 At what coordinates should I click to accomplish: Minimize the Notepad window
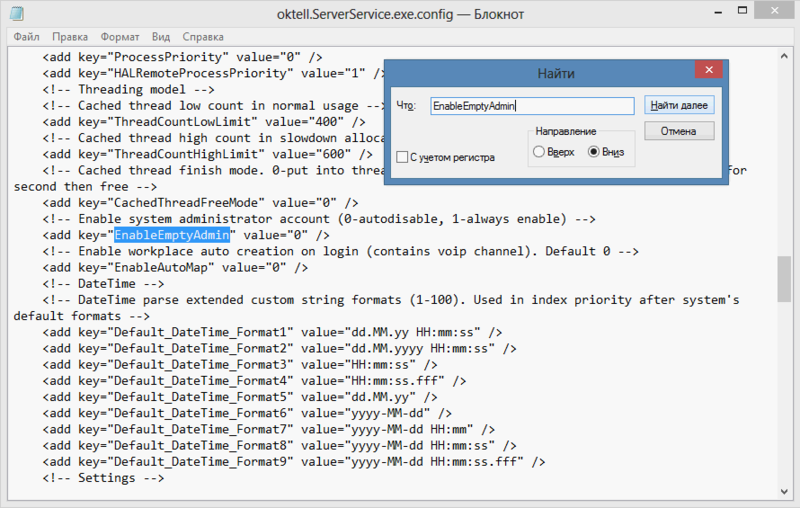point(718,11)
